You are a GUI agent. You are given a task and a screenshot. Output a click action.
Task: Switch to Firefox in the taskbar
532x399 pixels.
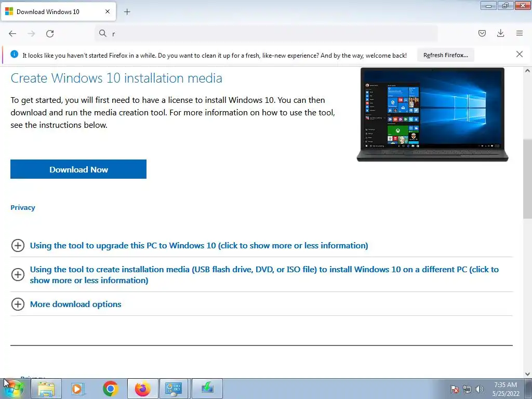click(x=142, y=389)
